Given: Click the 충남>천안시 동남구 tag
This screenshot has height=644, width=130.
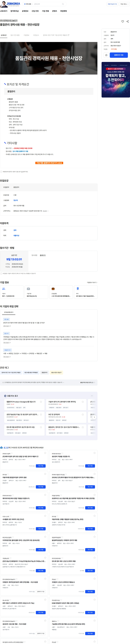Looking at the screenshot, I should [x=56, y=372].
